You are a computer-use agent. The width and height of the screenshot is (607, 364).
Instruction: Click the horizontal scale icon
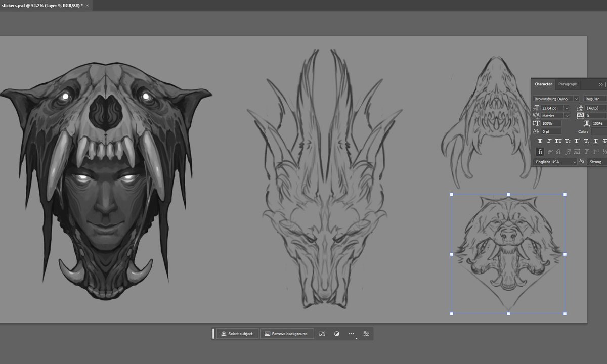(587, 123)
